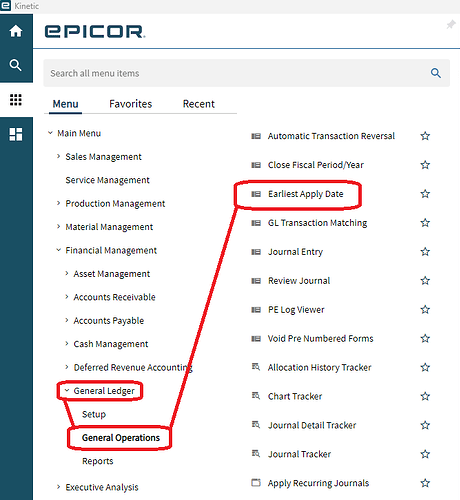The image size is (460, 500).
Task: Star the Journal Tracker item
Action: 425,454
